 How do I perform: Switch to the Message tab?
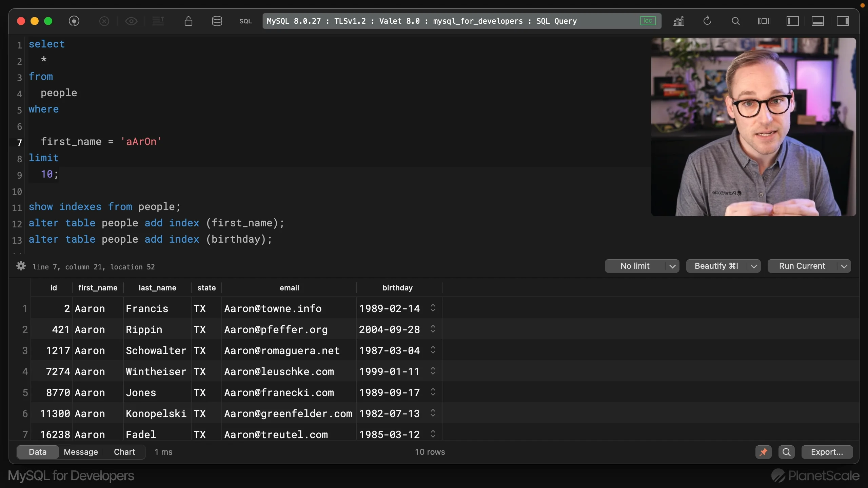[81, 452]
